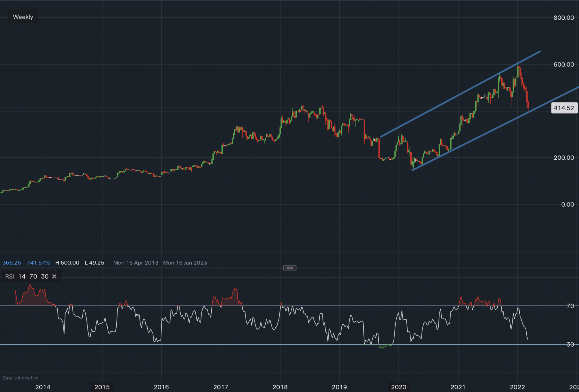
Task: Select the RSI oversold setting 30 in legend
Action: [45, 277]
